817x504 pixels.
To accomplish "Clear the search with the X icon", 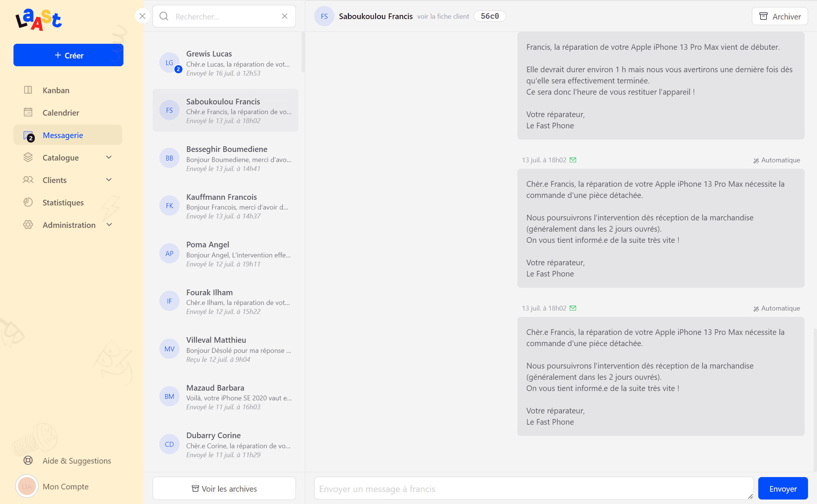I will [x=285, y=16].
